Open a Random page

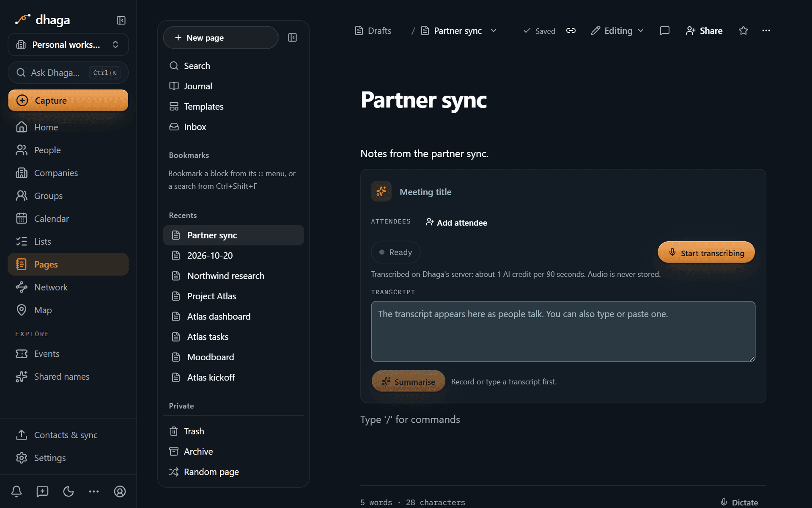pos(233,472)
